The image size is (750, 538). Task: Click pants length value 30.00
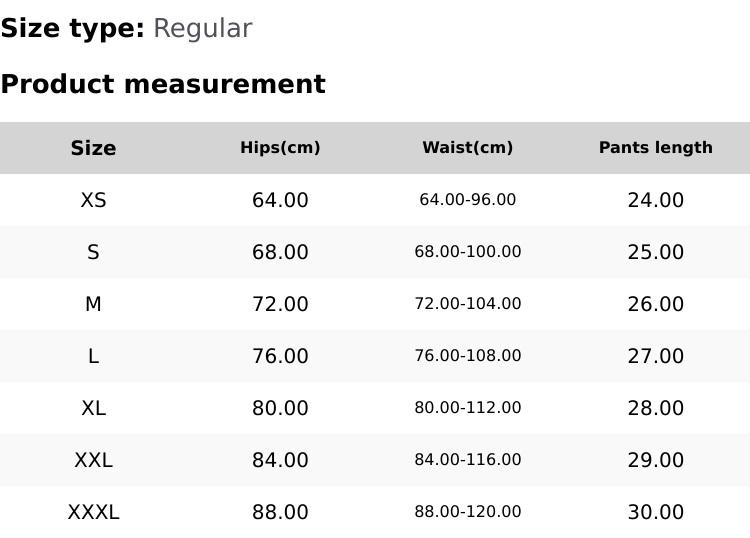pos(655,512)
